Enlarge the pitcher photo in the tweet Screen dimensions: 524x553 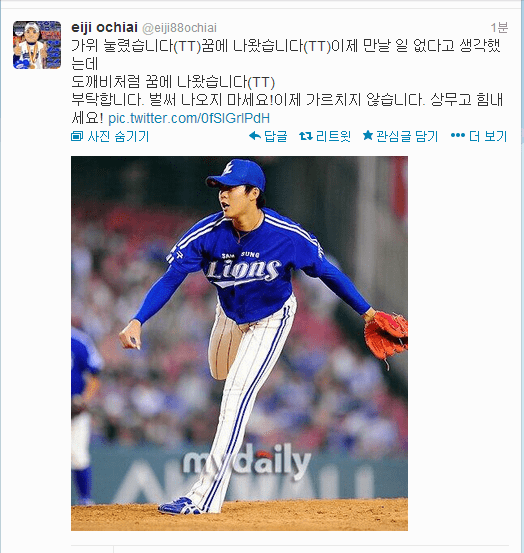pyautogui.click(x=239, y=343)
